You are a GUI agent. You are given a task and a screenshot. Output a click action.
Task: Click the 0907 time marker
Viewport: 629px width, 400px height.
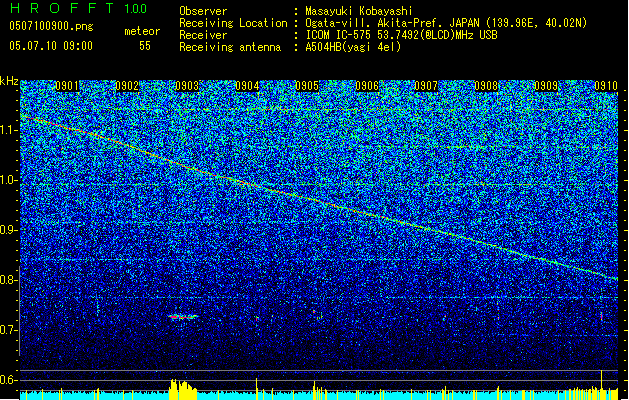point(426,86)
